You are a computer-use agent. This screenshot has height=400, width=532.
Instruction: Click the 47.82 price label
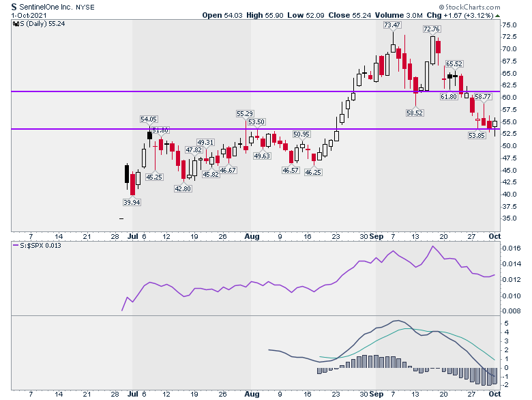coord(194,149)
